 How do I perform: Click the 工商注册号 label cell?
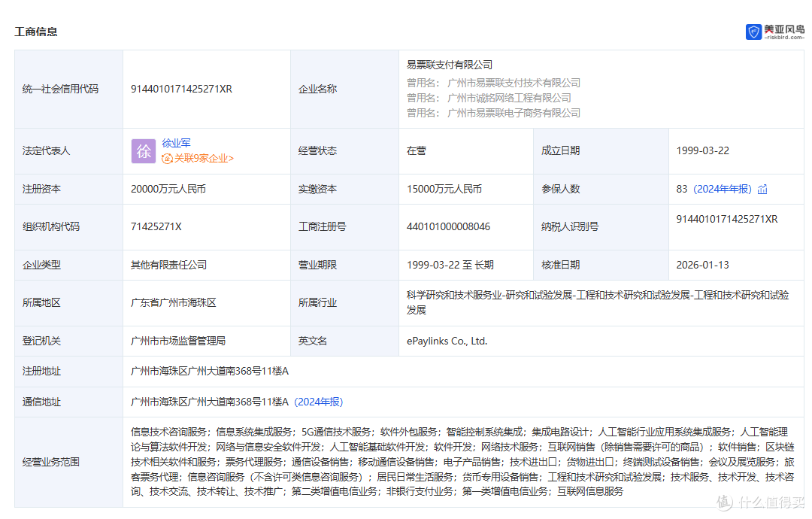(344, 227)
